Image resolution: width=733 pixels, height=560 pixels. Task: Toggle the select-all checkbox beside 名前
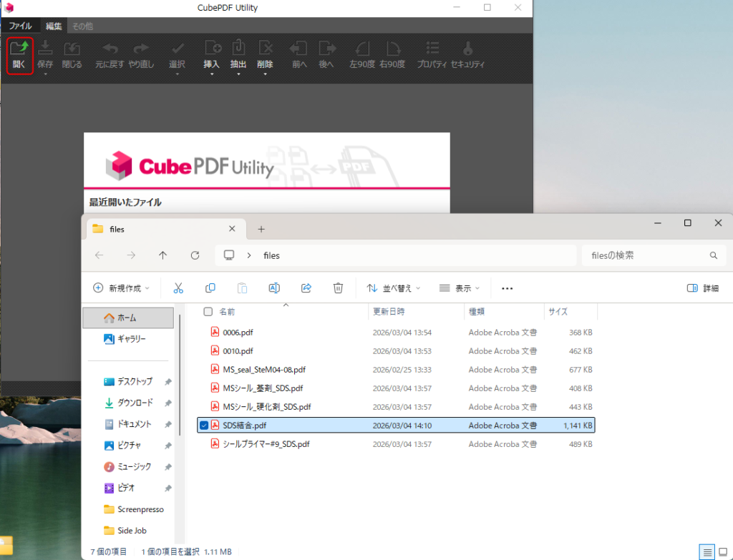coord(208,312)
